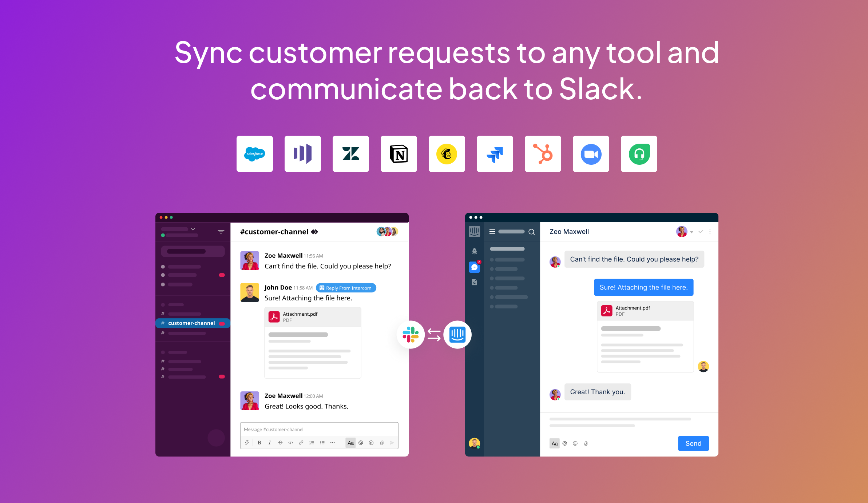Click the Salesforce integration icon
Viewport: 868px width, 503px height.
point(255,154)
